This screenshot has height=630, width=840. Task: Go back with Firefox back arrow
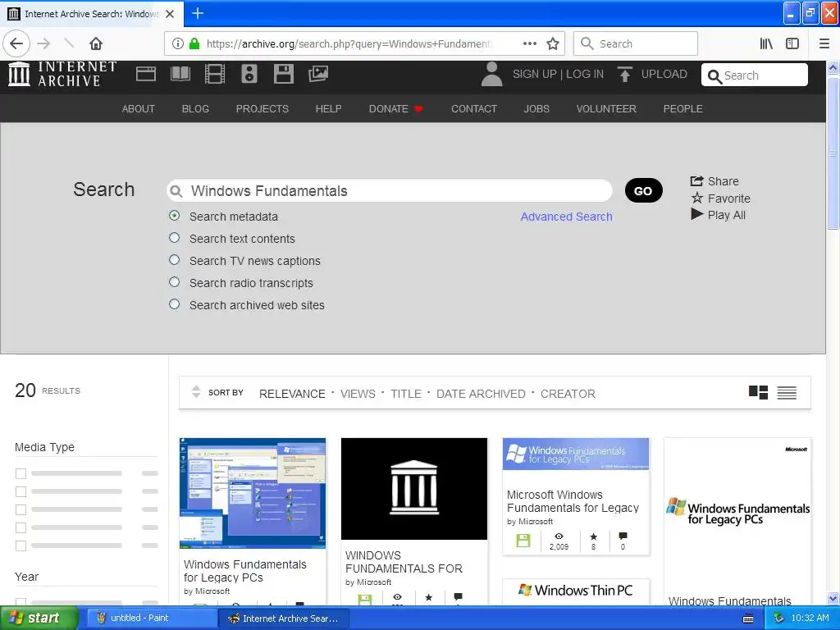click(x=16, y=43)
